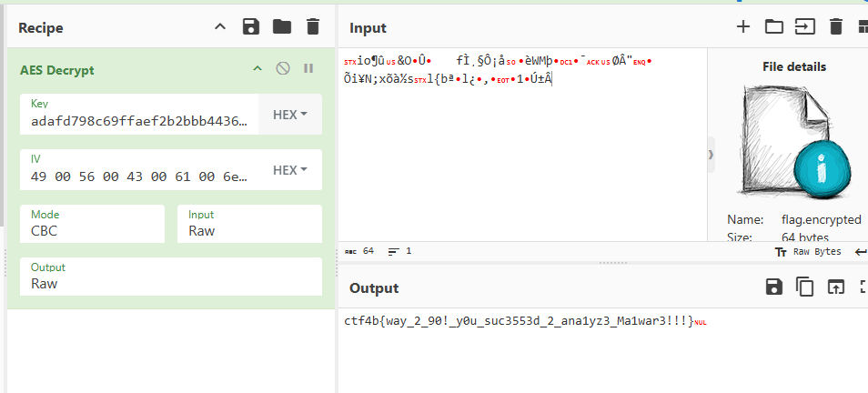Collapse the Recipe pane with chevron
The height and width of the screenshot is (393, 868).
(x=220, y=26)
